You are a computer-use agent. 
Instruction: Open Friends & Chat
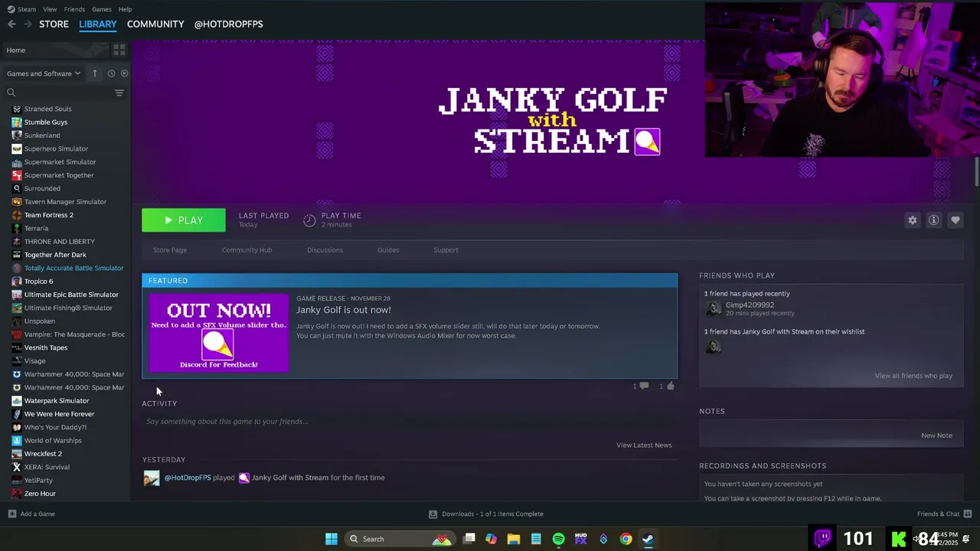click(x=944, y=514)
